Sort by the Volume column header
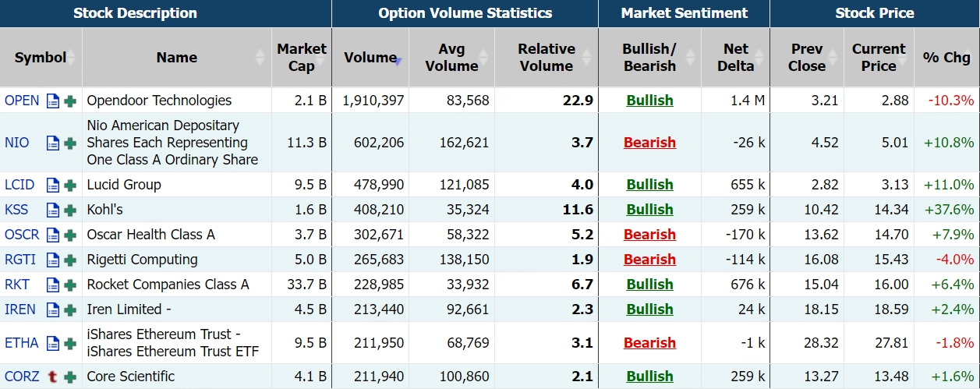The width and height of the screenshot is (980, 389). coord(370,58)
